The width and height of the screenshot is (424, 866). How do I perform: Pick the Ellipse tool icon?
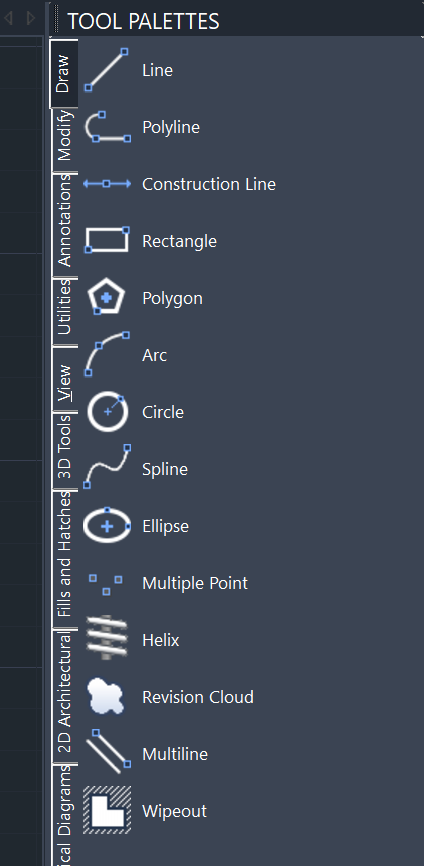[107, 525]
